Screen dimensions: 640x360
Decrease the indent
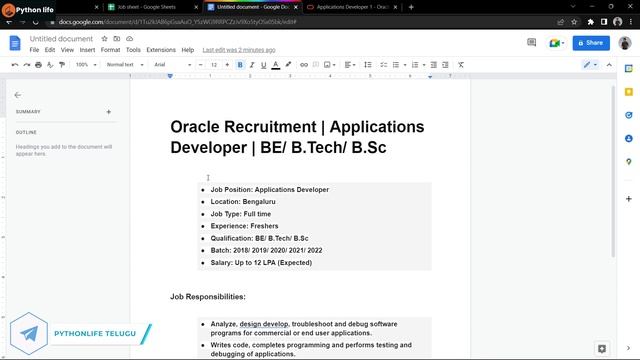(433, 65)
